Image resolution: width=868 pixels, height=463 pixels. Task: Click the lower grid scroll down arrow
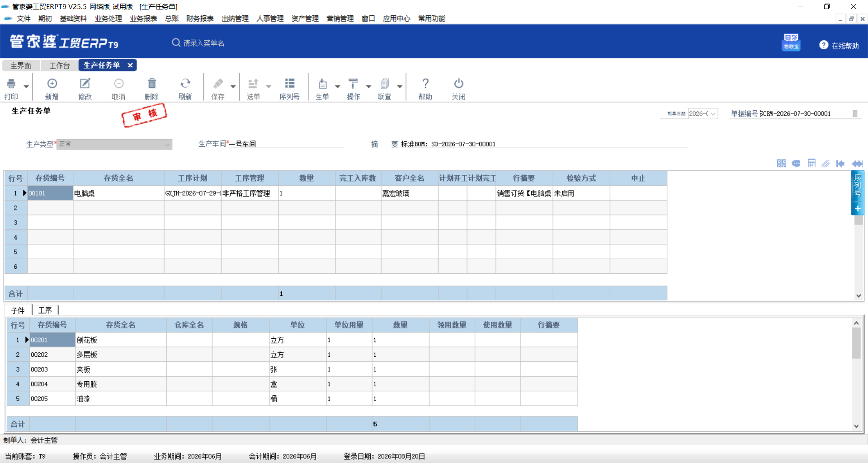tap(856, 426)
